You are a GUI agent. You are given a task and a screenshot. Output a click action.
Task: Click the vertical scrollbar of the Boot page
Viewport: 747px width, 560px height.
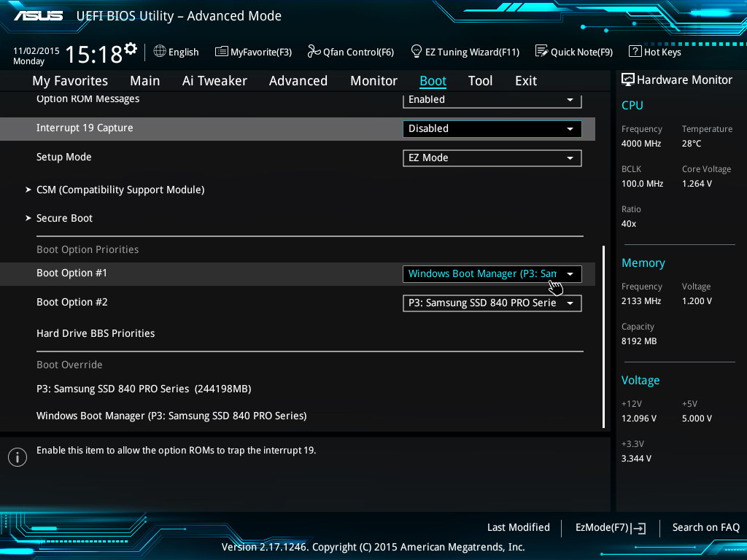tap(604, 335)
